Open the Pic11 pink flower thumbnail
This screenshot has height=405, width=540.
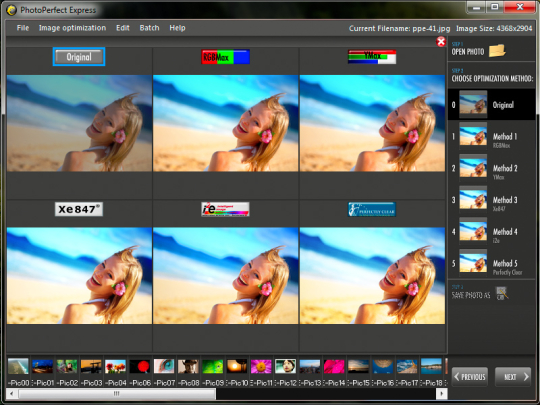click(x=261, y=366)
